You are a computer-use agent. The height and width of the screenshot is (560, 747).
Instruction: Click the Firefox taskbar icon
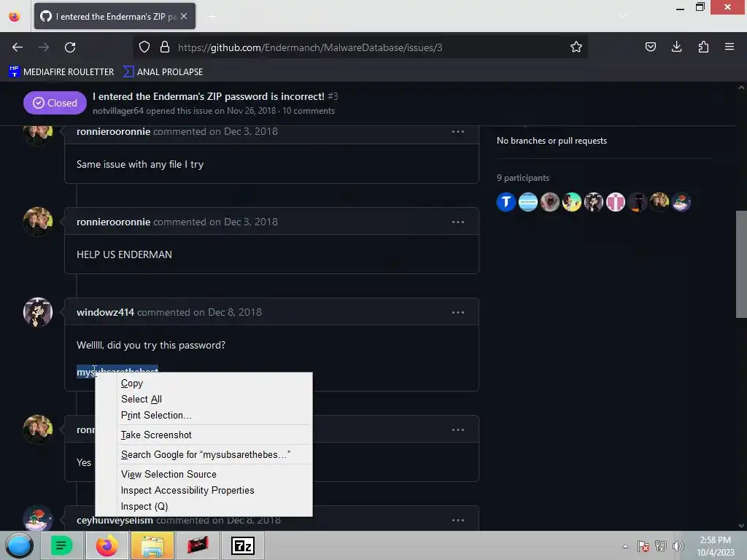pyautogui.click(x=107, y=545)
